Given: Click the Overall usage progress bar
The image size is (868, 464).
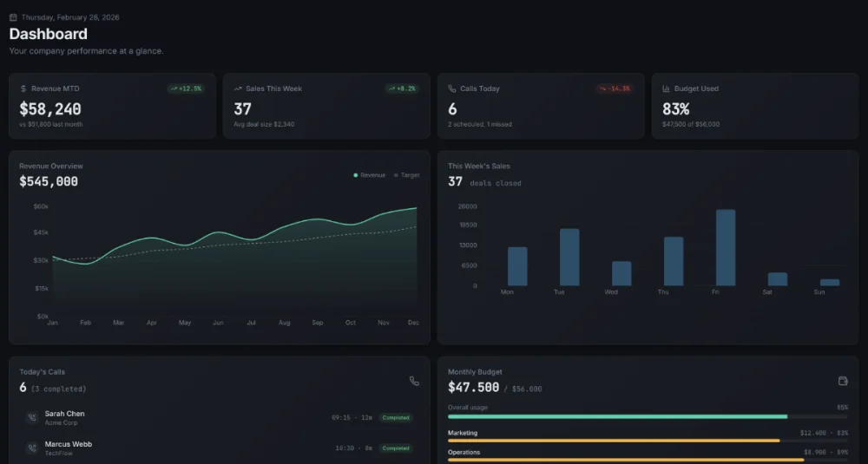Looking at the screenshot, I should [x=648, y=416].
